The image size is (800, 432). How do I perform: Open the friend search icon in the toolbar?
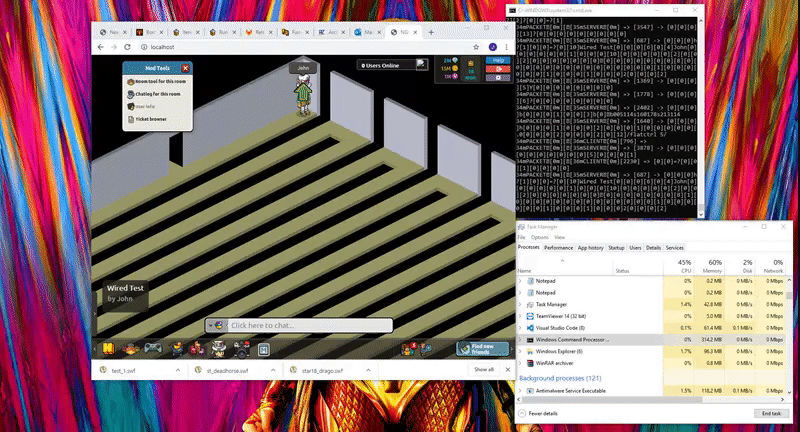[x=426, y=349]
